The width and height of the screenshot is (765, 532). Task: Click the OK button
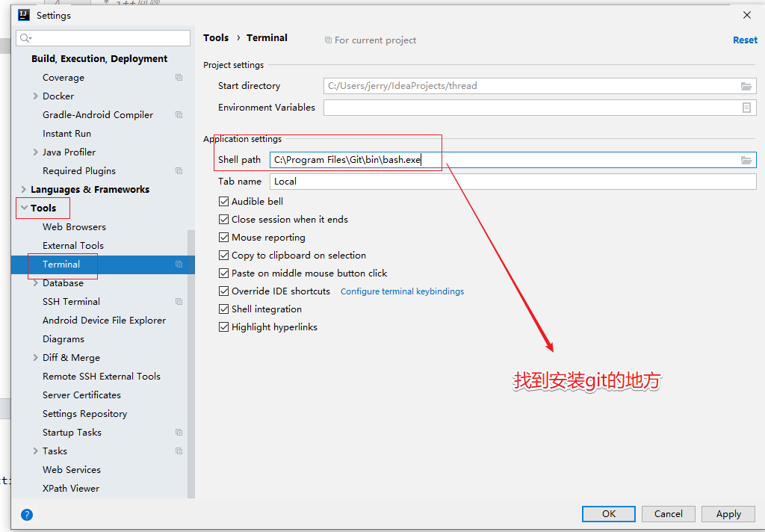(x=608, y=514)
